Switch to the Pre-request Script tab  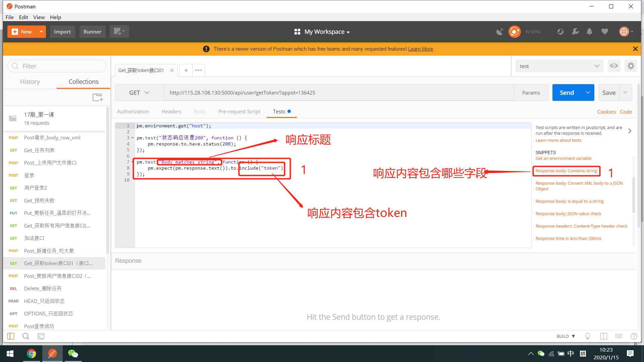(x=239, y=111)
